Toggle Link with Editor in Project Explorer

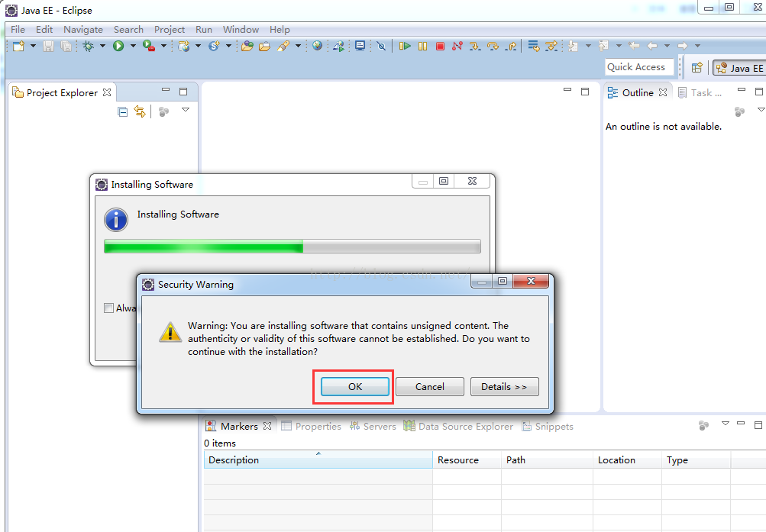(x=141, y=111)
